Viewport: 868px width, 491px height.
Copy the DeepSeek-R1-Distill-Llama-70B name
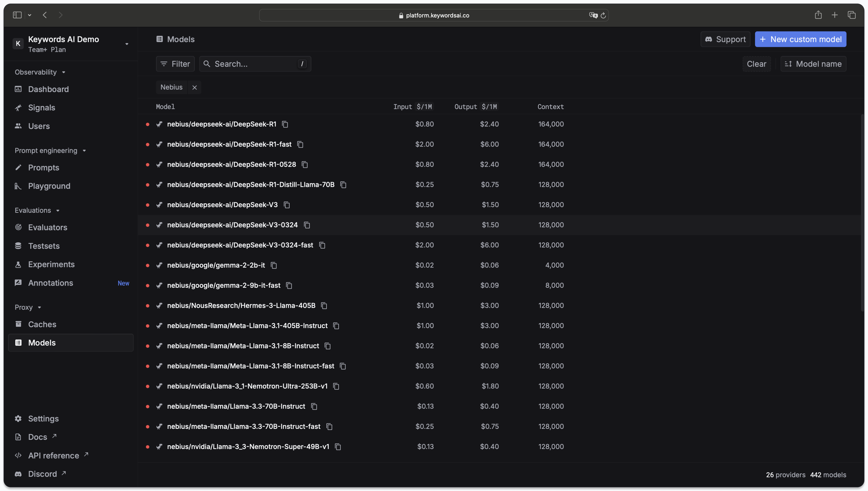point(343,185)
